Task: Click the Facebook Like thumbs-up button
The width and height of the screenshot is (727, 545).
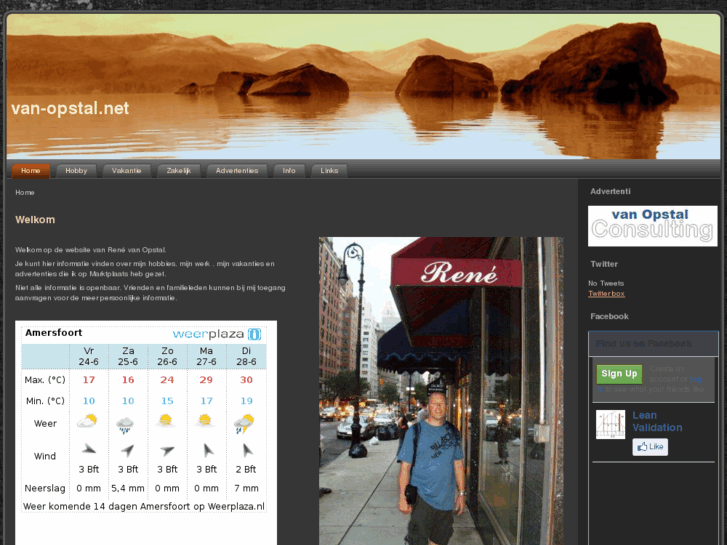Action: (x=650, y=447)
